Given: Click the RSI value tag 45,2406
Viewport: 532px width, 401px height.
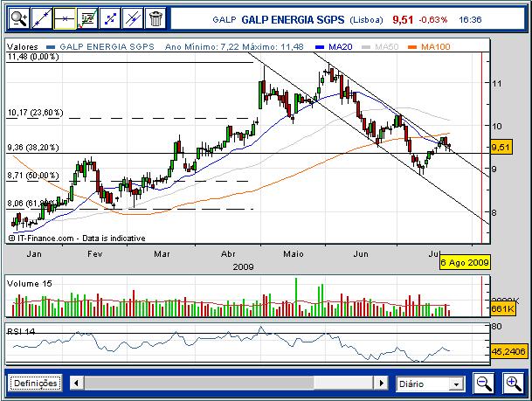Looking at the screenshot, I should click(x=508, y=351).
